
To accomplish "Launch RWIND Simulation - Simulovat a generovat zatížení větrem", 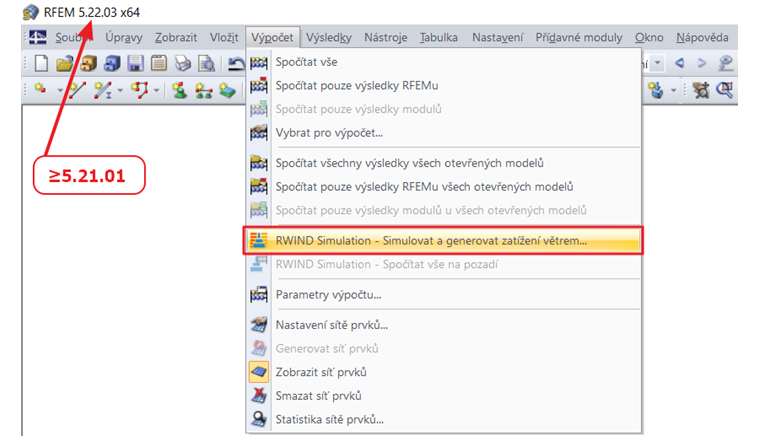I will pyautogui.click(x=445, y=240).
